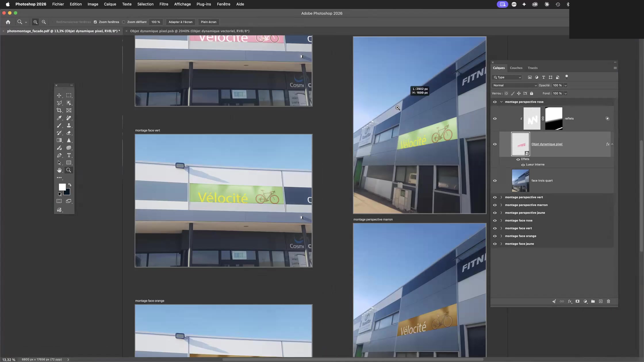Viewport: 644px width, 362px height.
Task: Select the Path Selection arrow tool
Action: 59,163
